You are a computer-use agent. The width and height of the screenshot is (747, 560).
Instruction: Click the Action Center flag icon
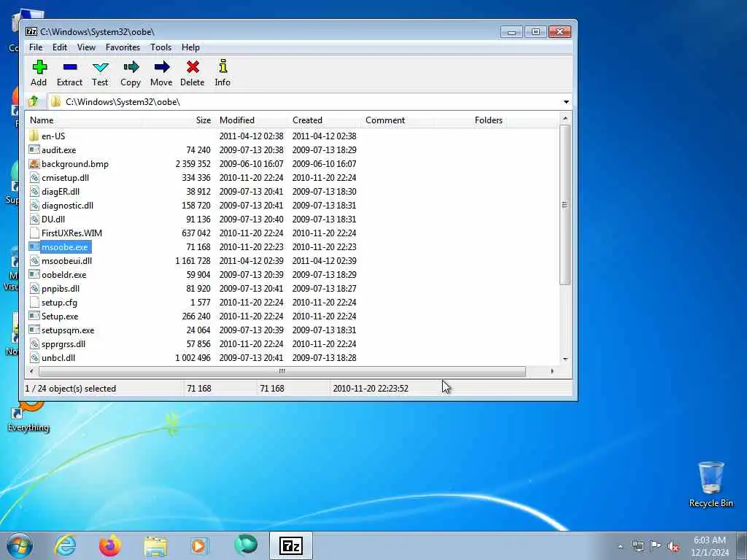pyautogui.click(x=656, y=545)
